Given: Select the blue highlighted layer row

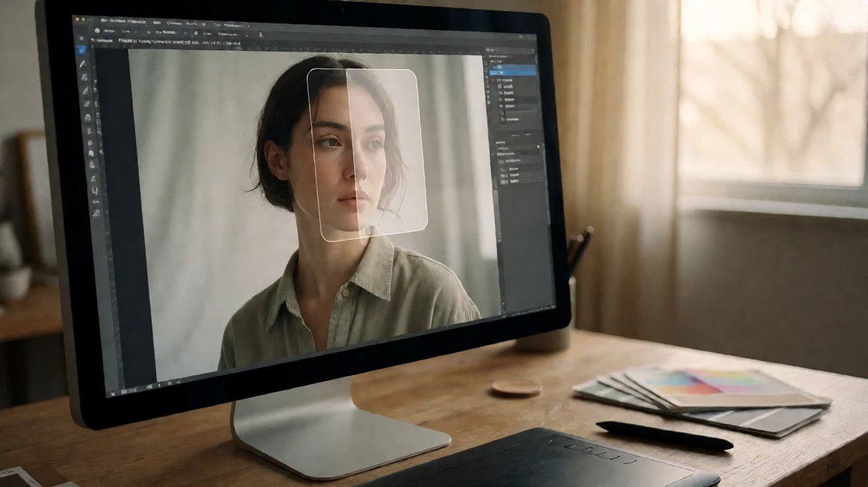Looking at the screenshot, I should (x=513, y=69).
